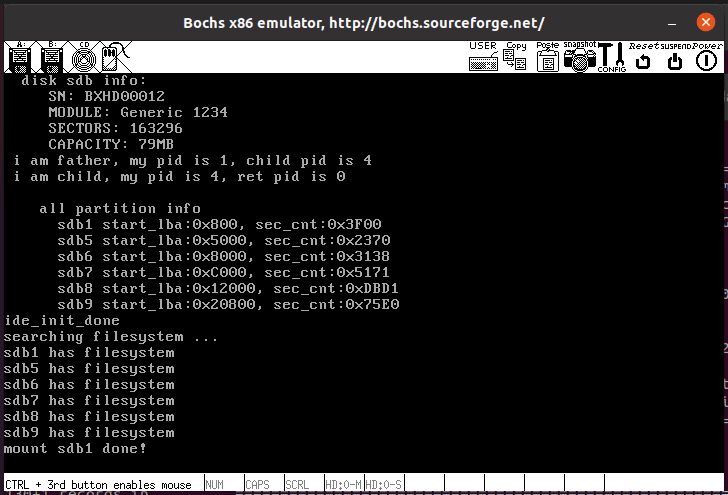Click the 'sdb5 has filesystem' line

[89, 369]
